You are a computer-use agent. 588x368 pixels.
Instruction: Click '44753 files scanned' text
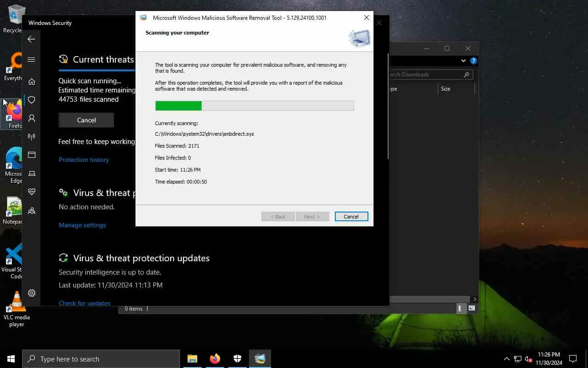tap(88, 99)
